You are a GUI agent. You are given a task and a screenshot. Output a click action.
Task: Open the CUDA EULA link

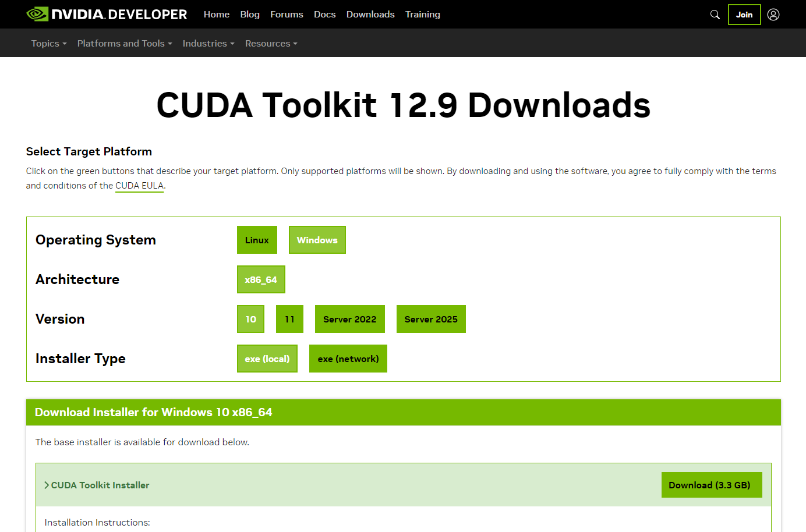point(139,185)
